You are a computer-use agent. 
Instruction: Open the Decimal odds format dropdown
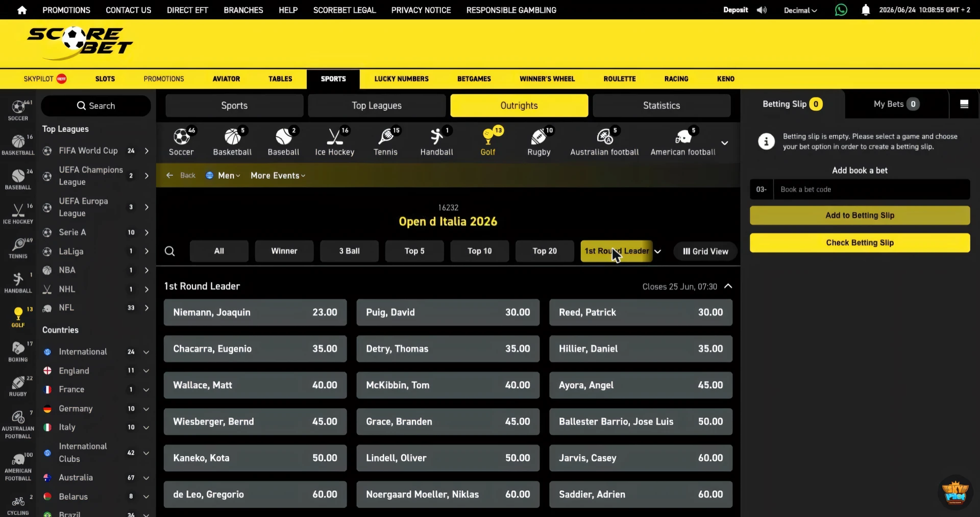pos(800,10)
